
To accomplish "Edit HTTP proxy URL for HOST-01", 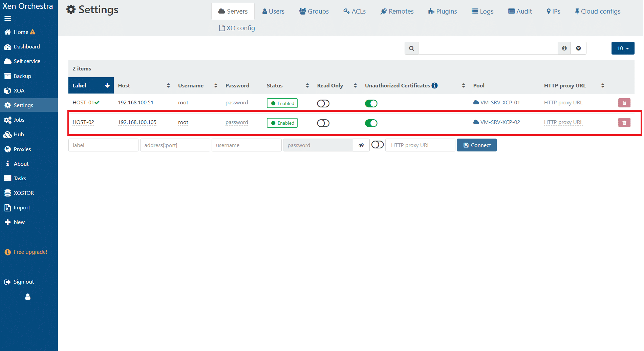I will click(x=563, y=102).
